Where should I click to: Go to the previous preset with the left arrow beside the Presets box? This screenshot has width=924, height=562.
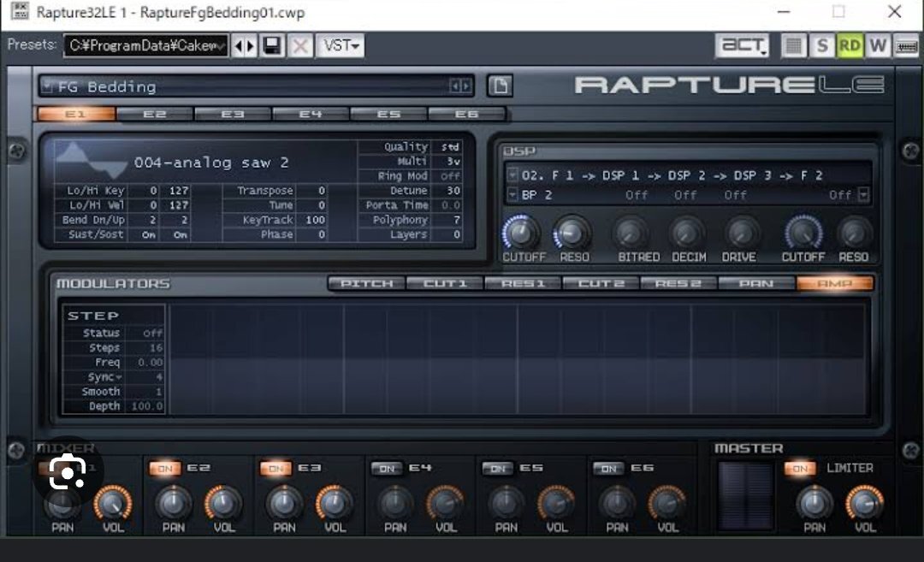click(x=238, y=46)
